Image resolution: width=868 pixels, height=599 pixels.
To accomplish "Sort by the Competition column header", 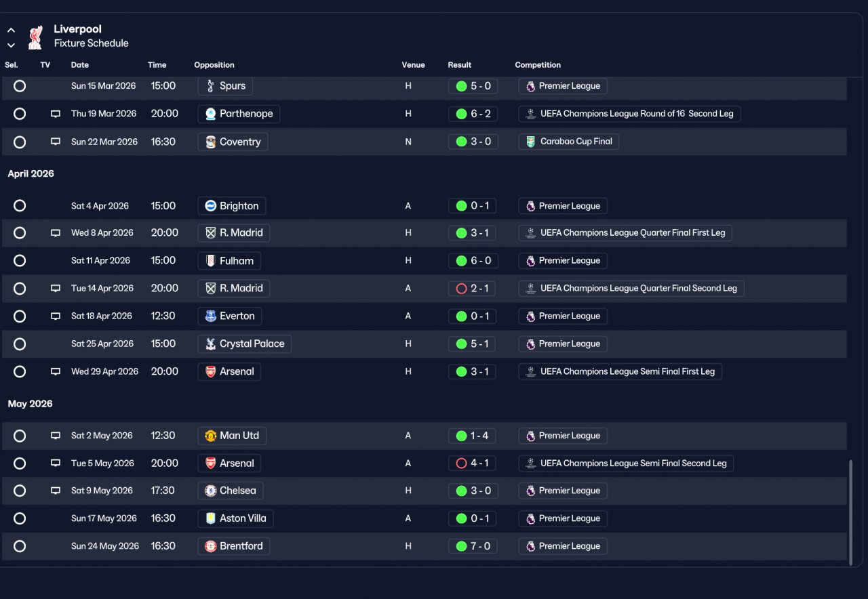I will tap(538, 65).
